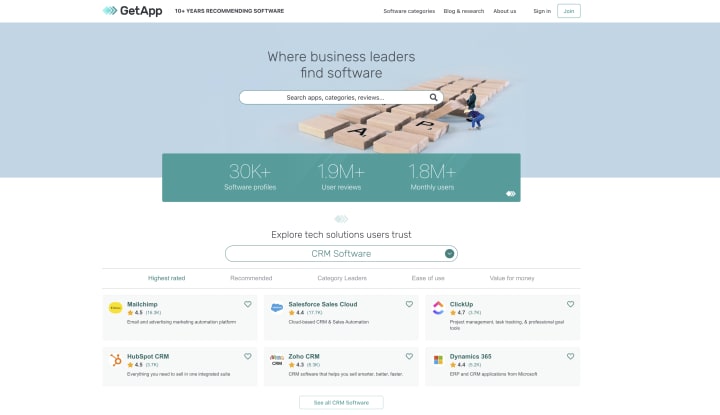Open the Zoho CRM product link
Image resolution: width=720 pixels, height=415 pixels.
[304, 357]
